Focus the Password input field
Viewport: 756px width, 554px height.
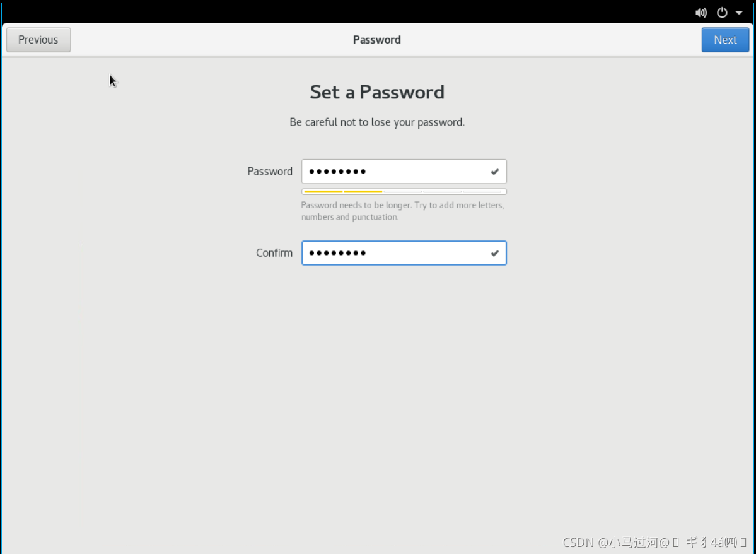point(394,172)
